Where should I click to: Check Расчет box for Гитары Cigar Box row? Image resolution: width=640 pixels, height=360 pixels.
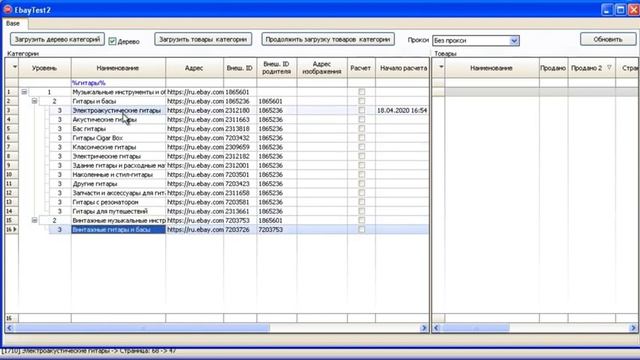click(x=362, y=138)
